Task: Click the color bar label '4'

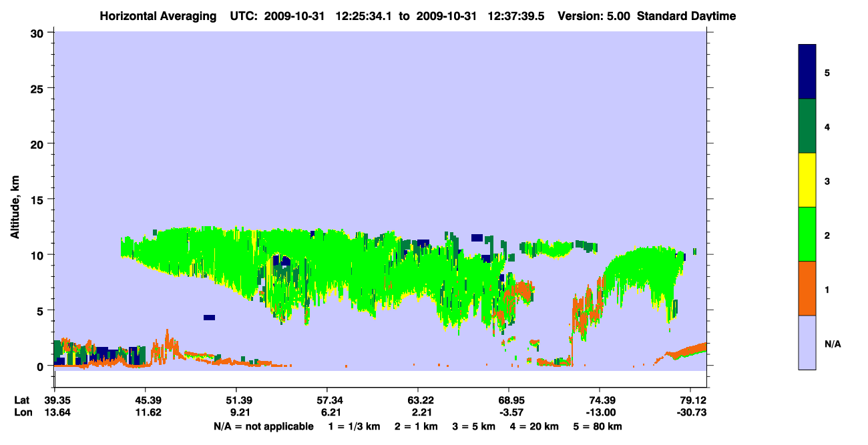Action: tap(827, 126)
